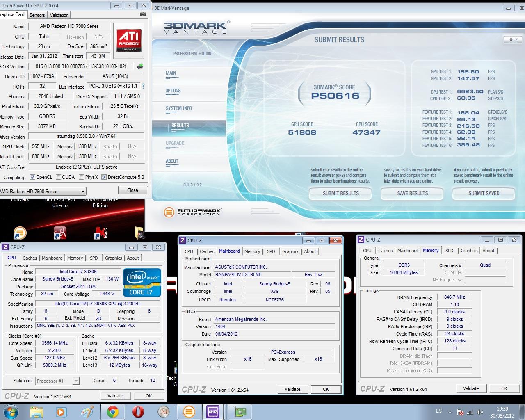The image size is (525, 420).
Task: Click Validate in left CPU-Z window
Action: [x=115, y=396]
